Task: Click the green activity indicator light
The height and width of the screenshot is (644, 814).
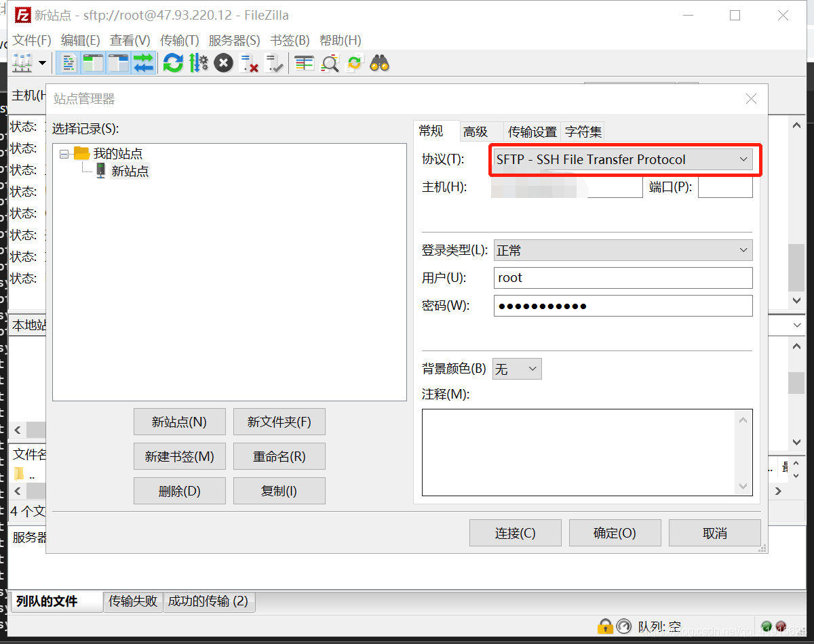Action: [x=767, y=626]
